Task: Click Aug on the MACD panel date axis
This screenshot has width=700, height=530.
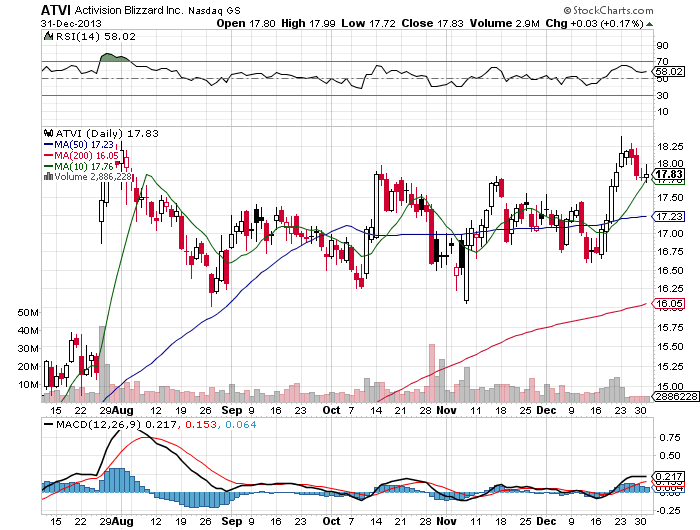Action: 123,521
